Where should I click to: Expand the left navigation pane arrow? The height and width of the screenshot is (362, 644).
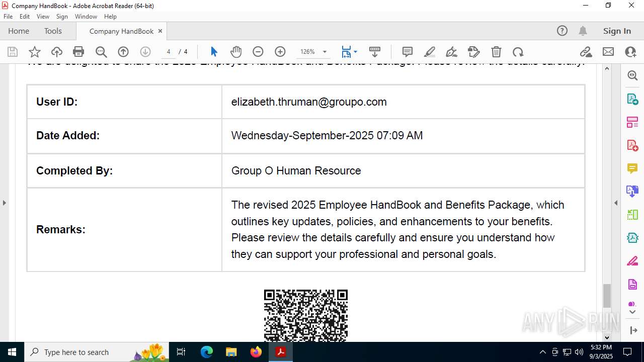(4, 203)
